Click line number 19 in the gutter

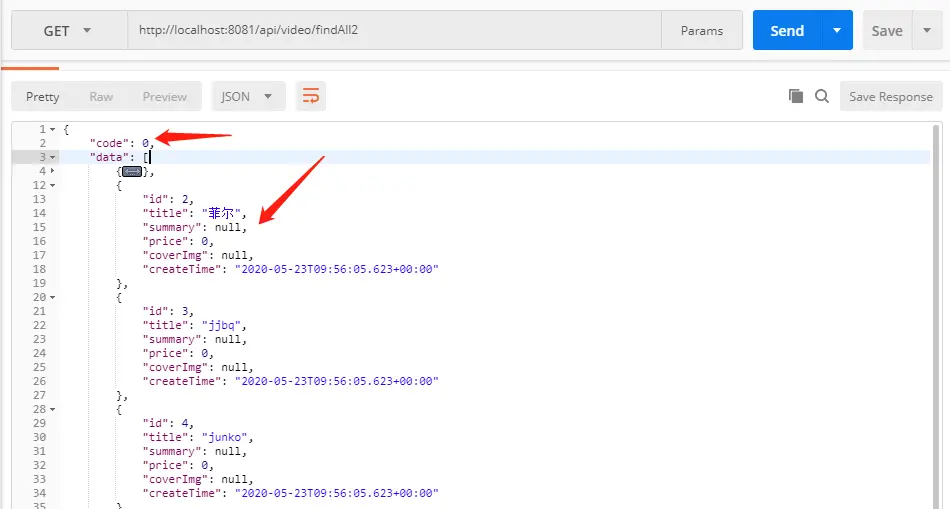pos(39,283)
